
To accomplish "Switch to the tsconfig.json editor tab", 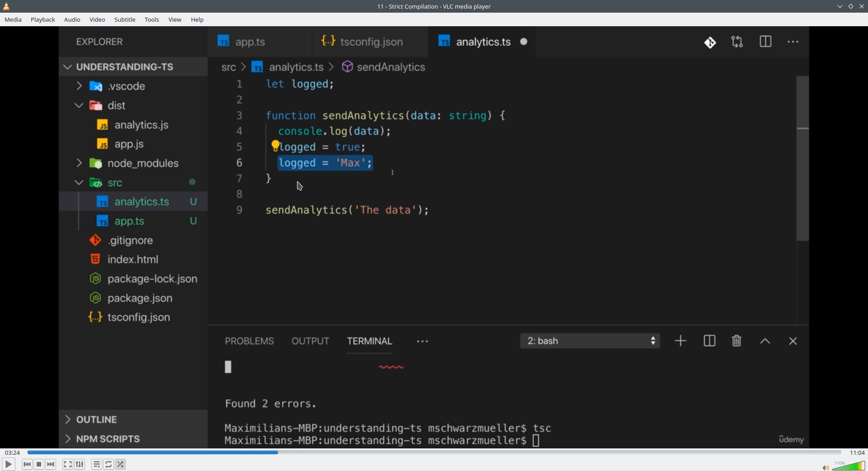I will (x=370, y=42).
